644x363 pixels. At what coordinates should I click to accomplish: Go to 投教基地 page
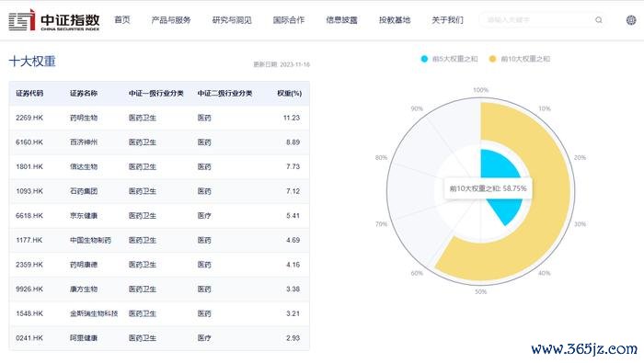pyautogui.click(x=395, y=19)
